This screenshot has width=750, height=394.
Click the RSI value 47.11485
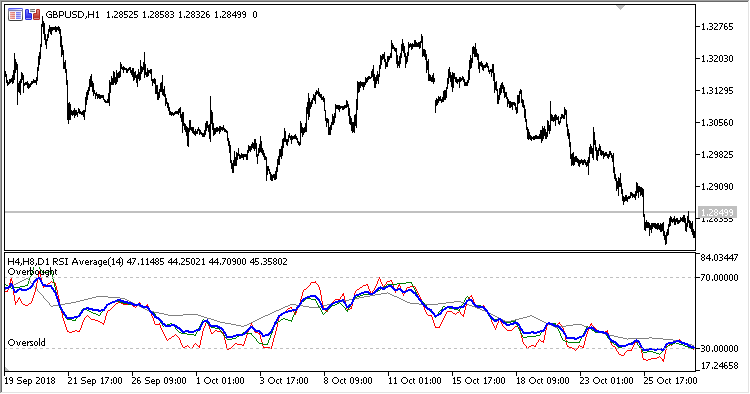pos(145,262)
